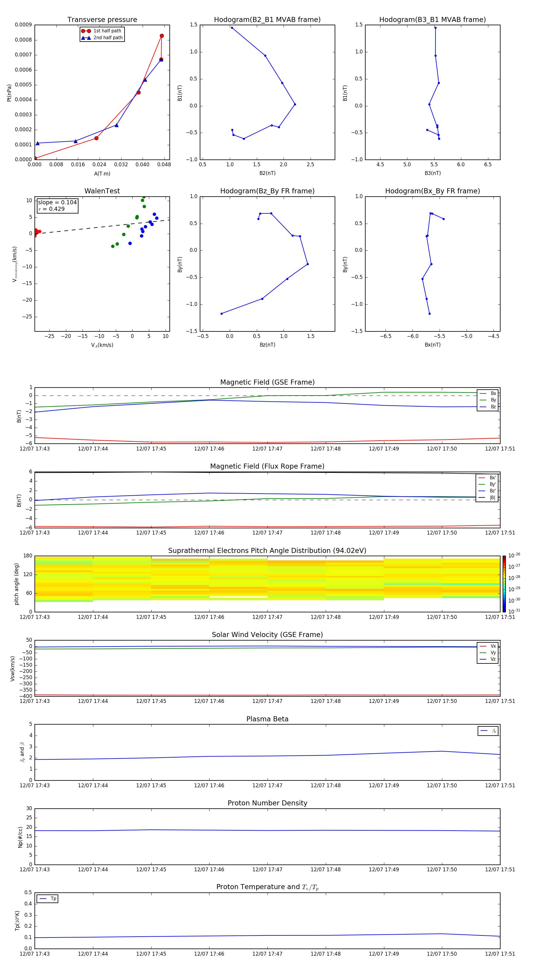Screen dimensions: 535x980
Task: Click the "B2(nT)" x-axis label
Action: pyautogui.click(x=267, y=173)
